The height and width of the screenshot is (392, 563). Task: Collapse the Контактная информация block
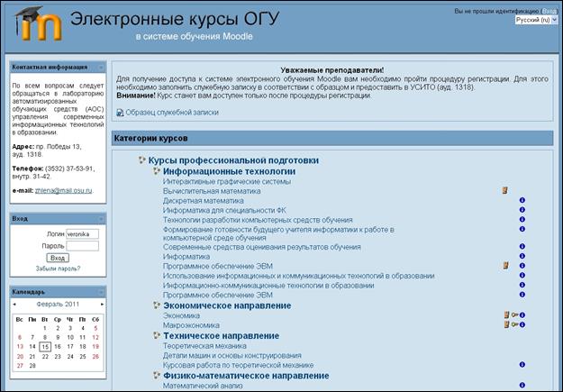tap(101, 68)
